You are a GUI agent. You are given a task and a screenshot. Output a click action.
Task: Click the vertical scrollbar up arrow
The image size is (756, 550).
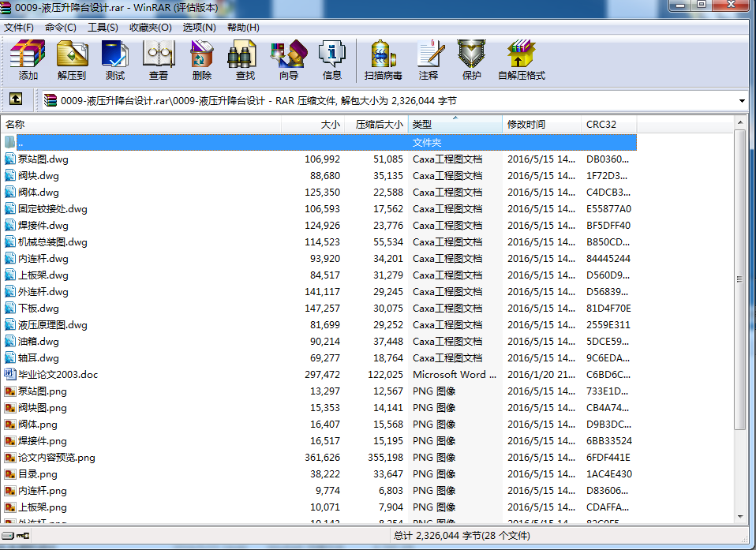740,123
